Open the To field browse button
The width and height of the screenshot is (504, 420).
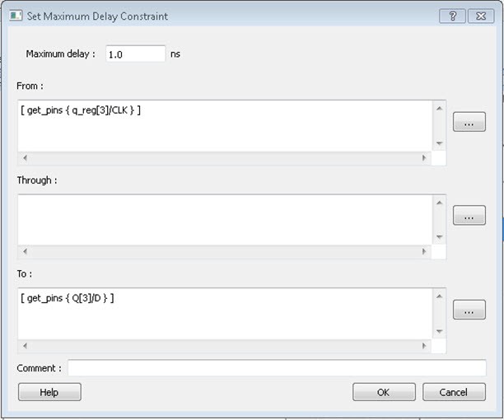469,310
